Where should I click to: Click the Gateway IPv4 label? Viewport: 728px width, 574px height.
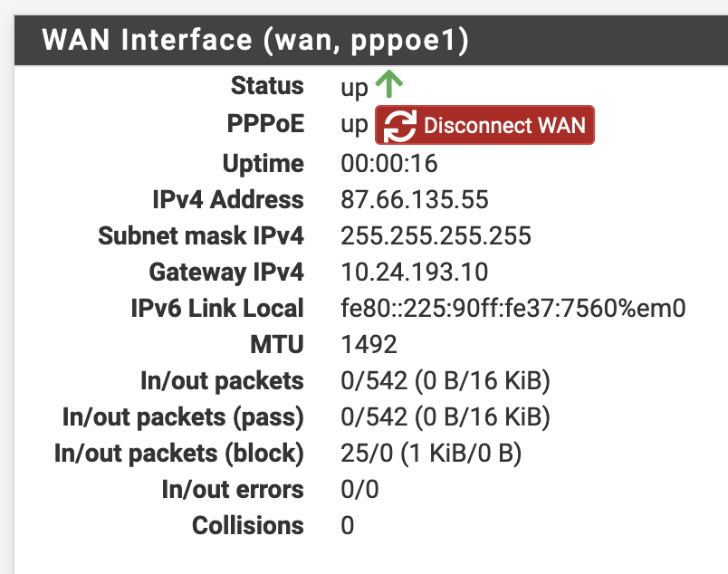click(226, 273)
